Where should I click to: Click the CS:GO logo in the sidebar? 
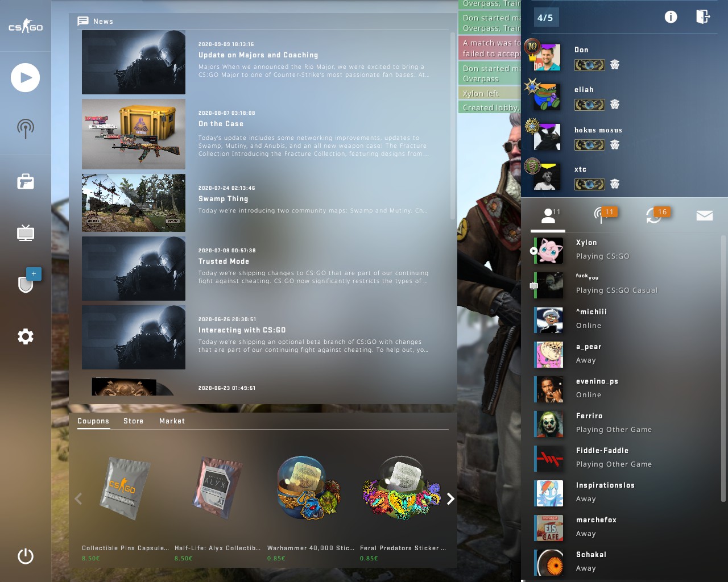(x=26, y=26)
